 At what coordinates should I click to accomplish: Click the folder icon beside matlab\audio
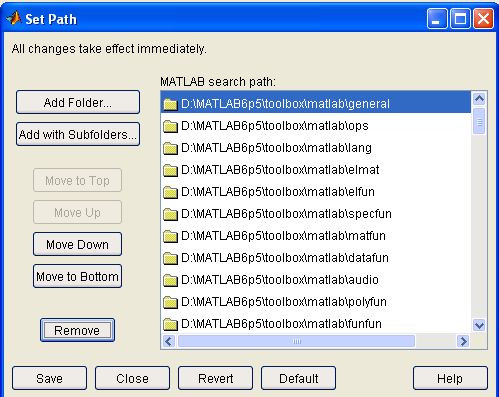tap(170, 280)
